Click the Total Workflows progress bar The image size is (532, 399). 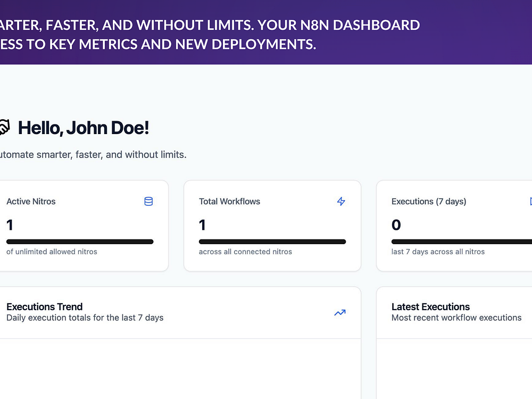point(272,242)
